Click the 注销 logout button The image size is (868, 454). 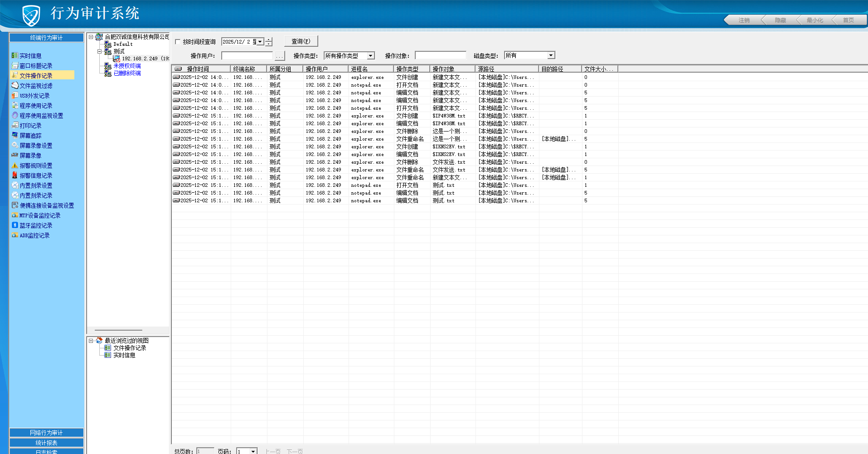coord(744,20)
